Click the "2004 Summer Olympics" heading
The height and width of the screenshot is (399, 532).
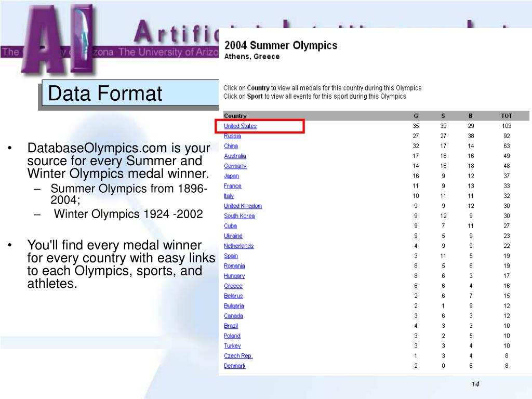click(x=281, y=45)
